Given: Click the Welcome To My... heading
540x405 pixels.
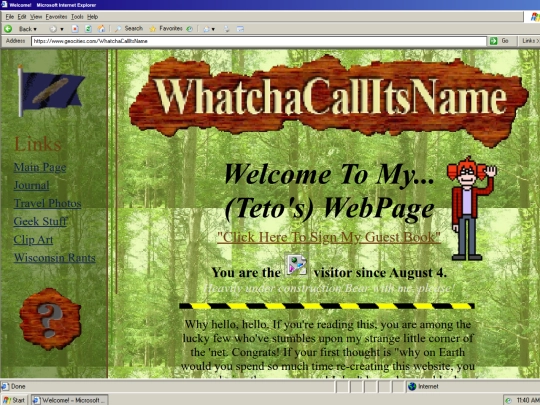Looking at the screenshot, I should [329, 174].
